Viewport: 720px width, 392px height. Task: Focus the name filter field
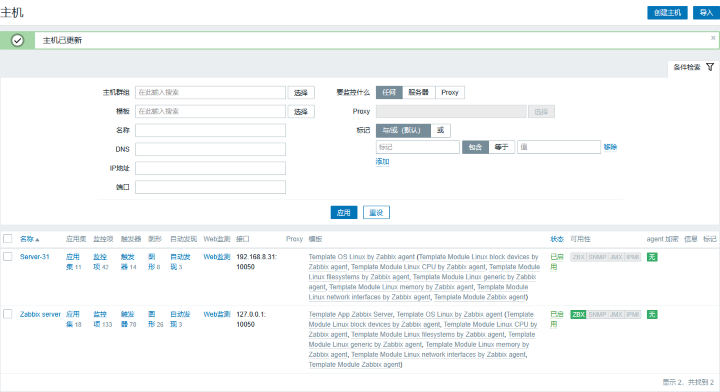pos(210,130)
